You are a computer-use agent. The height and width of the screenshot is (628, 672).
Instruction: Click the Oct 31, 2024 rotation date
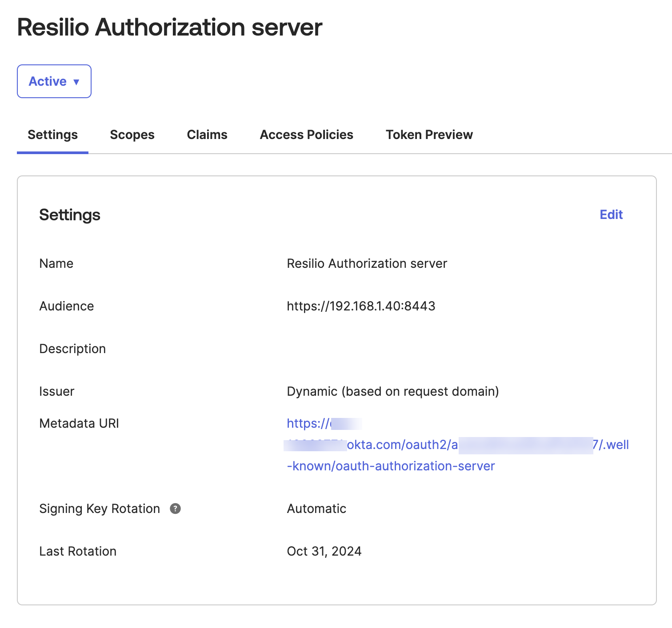point(324,551)
